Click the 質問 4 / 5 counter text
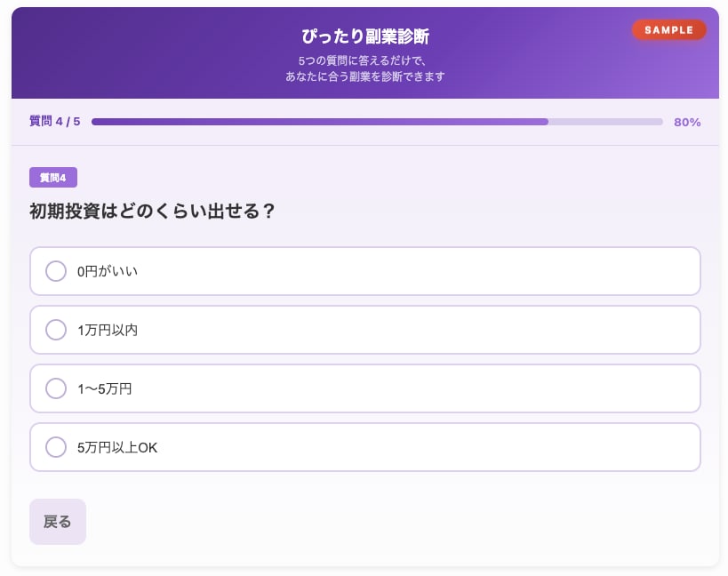Image resolution: width=728 pixels, height=576 pixels. 55,122
